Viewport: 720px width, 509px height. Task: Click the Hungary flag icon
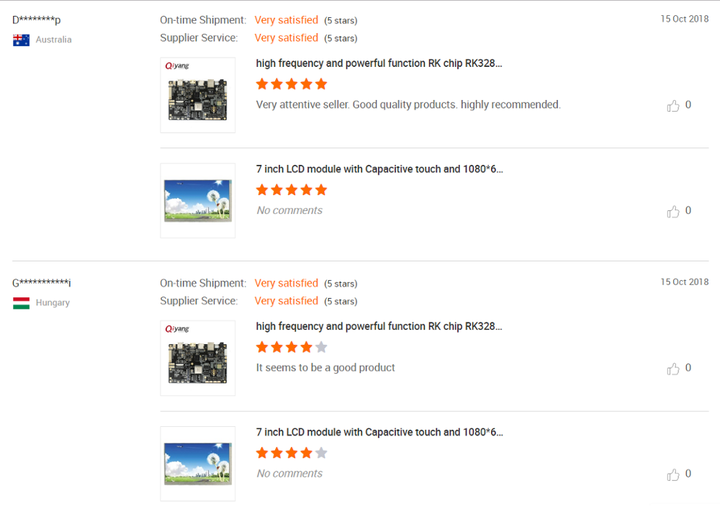(21, 303)
